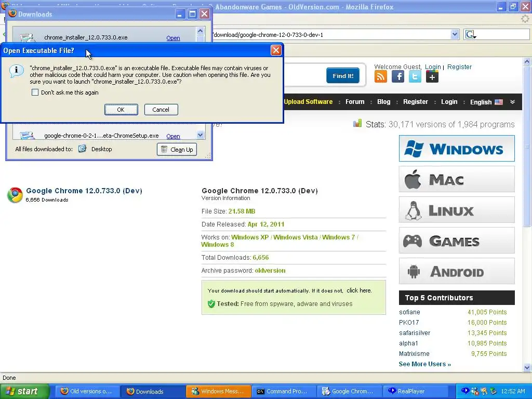This screenshot has height=399, width=532.
Task: Click the double chevron language expander
Action: coord(512,102)
